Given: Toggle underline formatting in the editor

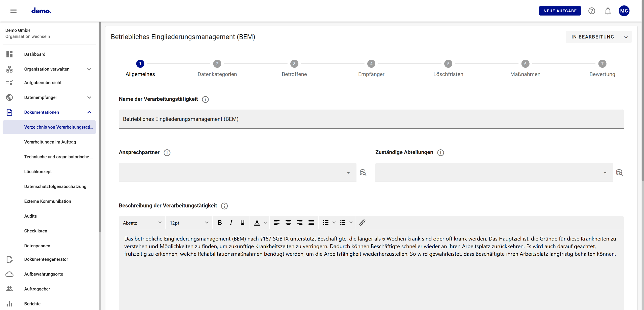Looking at the screenshot, I should click(x=242, y=222).
